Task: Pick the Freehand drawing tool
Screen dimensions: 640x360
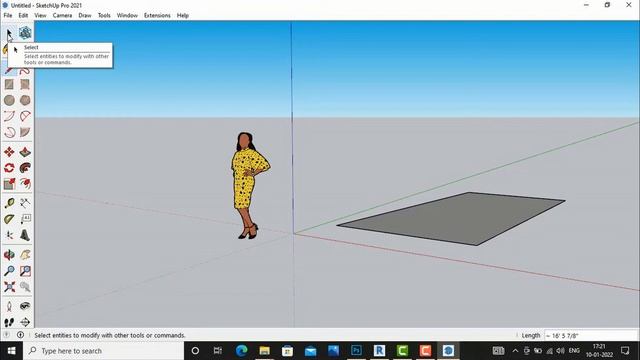Action: (25, 70)
